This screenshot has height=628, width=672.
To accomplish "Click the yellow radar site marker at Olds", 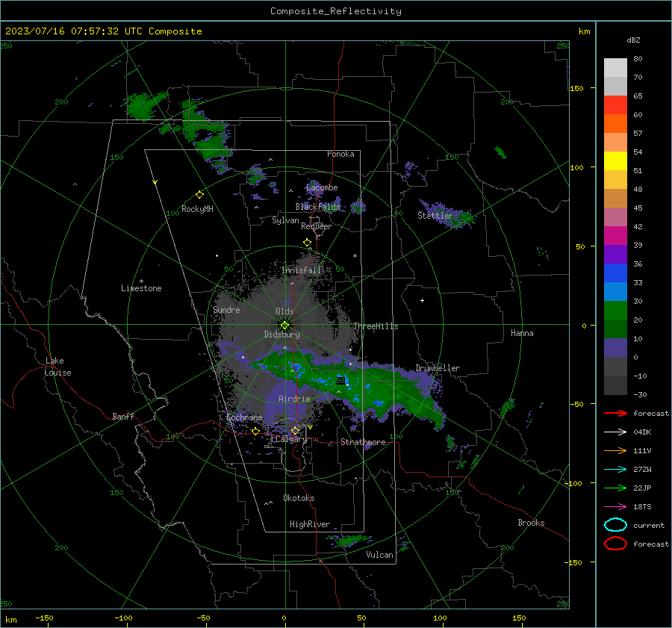I will [x=284, y=326].
